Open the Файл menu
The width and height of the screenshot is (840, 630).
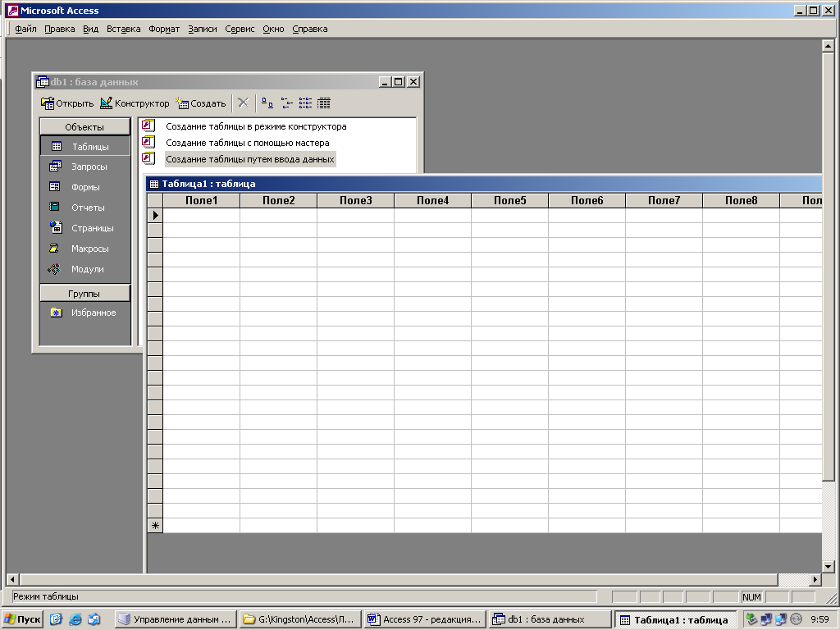point(25,29)
